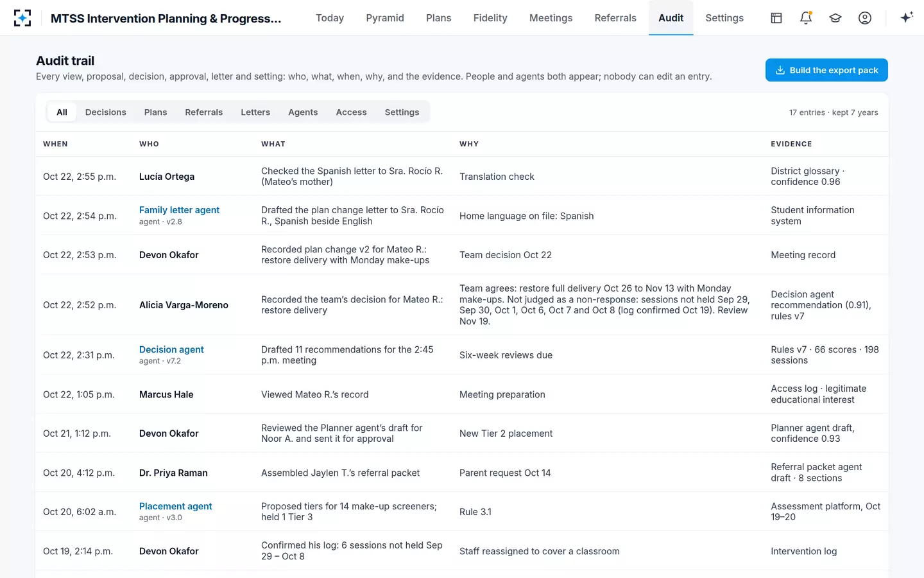
Task: Click 'Assembled Jaylen T.'s referral packet' entry
Action: 340,473
